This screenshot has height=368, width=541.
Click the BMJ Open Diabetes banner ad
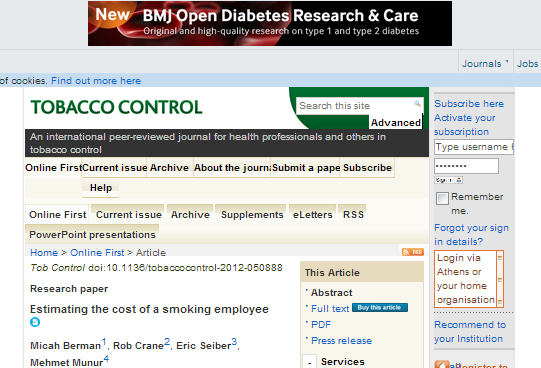270,23
